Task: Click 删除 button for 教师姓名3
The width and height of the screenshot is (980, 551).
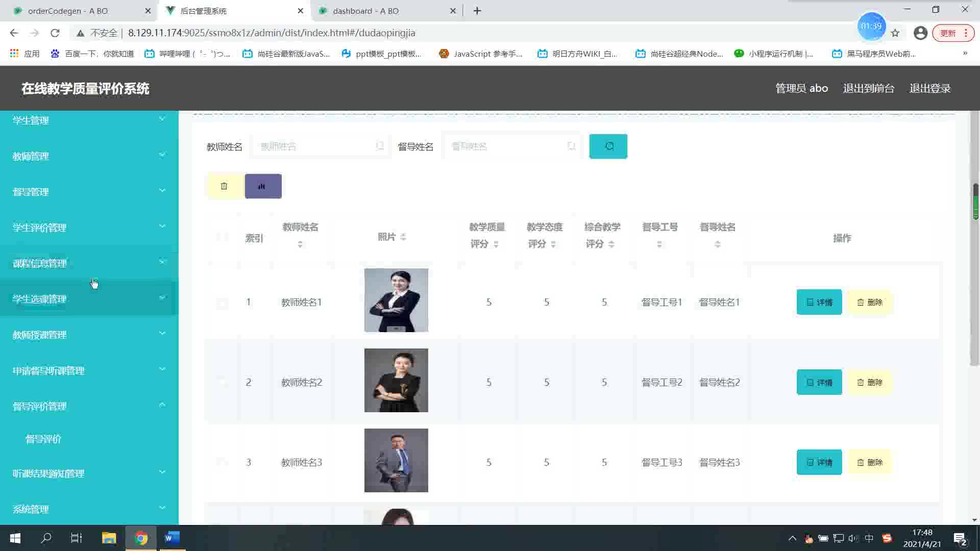Action: coord(870,462)
